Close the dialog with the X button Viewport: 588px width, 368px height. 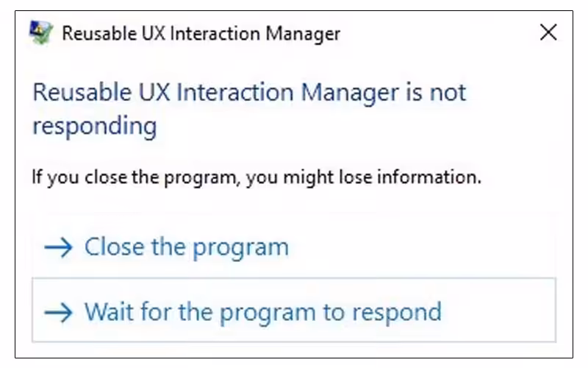coord(548,32)
